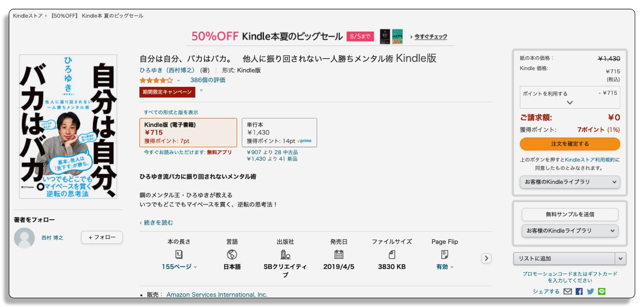Viewport: 644px width, 307px height.
Task: Click the publisher building icon
Action: click(285, 254)
